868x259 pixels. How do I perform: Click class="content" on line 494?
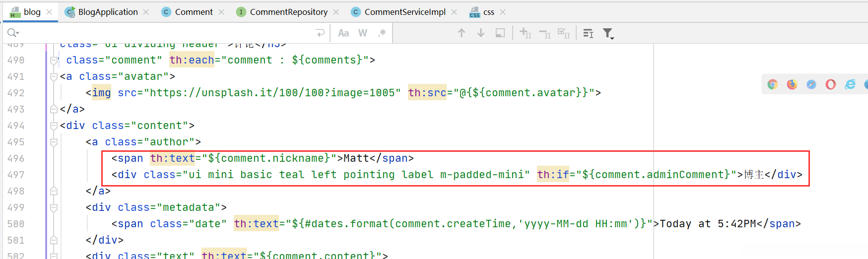point(140,126)
